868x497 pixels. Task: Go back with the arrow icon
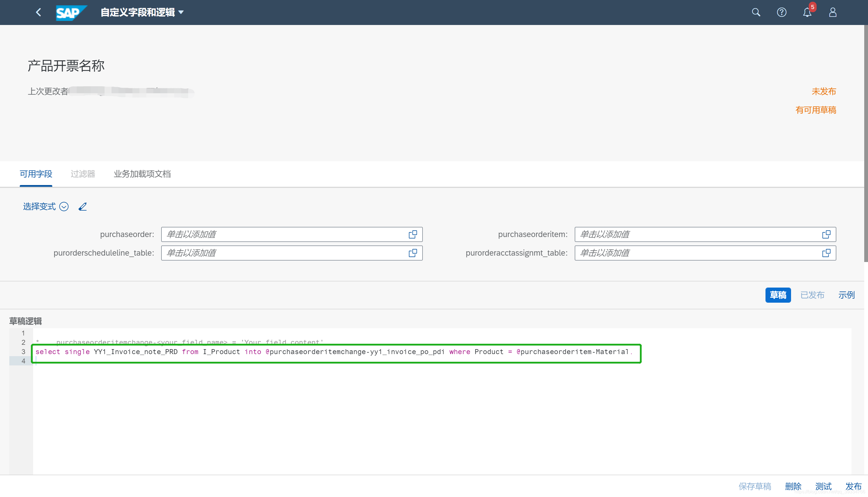tap(39, 12)
